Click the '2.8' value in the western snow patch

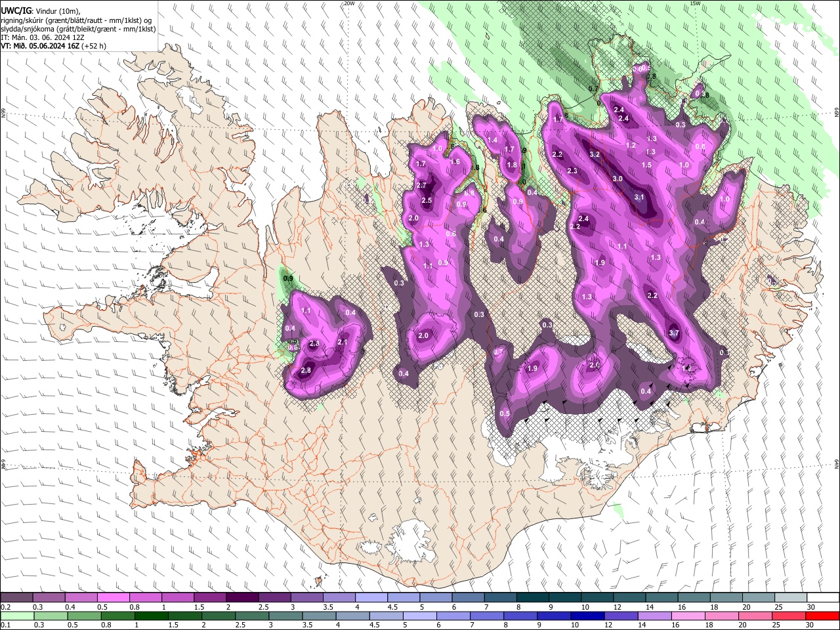point(306,371)
